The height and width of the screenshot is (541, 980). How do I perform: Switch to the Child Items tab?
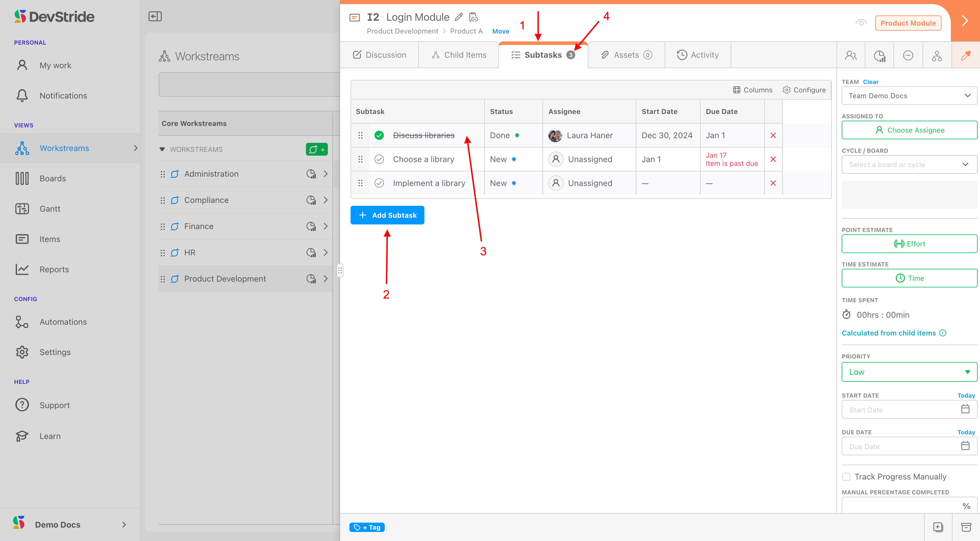coord(459,55)
